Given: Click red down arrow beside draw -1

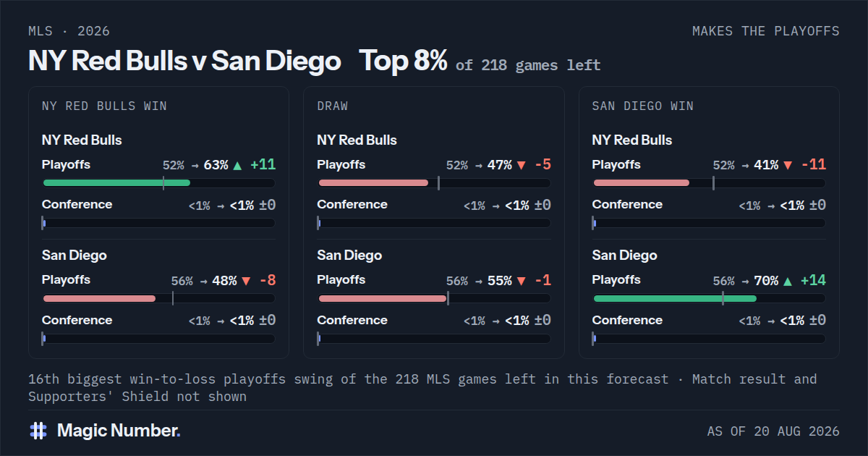Looking at the screenshot, I should pyautogui.click(x=521, y=280).
